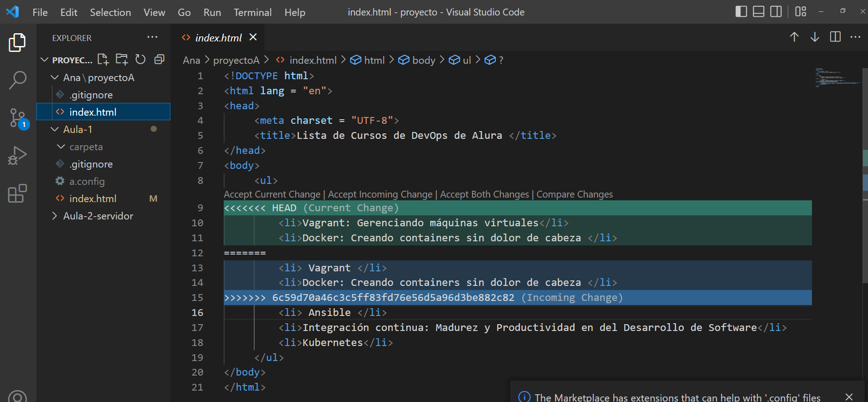
Task: Click the HEAD (Current Change) marker line
Action: (x=518, y=208)
